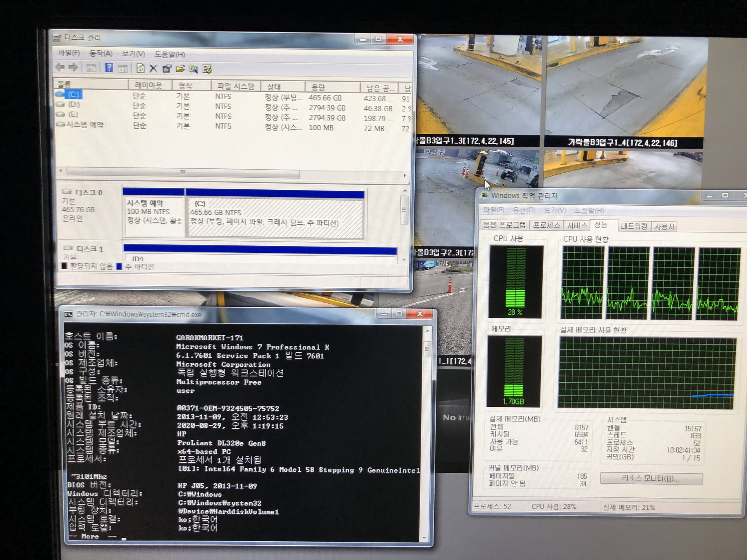Click the blue Help question mark toolbar icon
Screen dimensions: 747x560
pyautogui.click(x=109, y=68)
